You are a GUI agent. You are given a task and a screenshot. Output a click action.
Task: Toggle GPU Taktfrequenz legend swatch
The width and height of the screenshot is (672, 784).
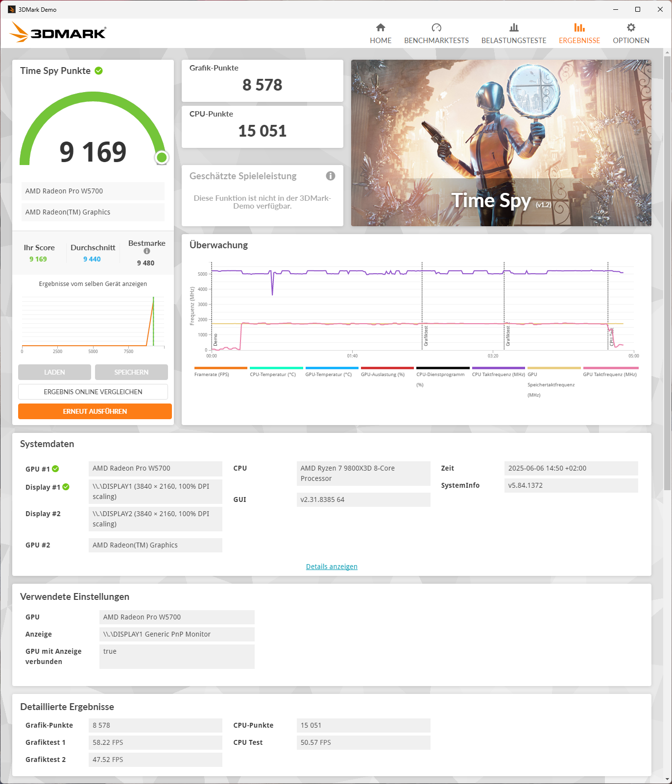coord(611,368)
